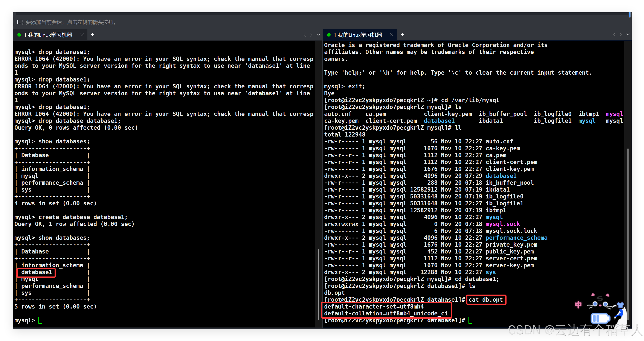The width and height of the screenshot is (644, 341).
Task: Click green status dot on left tab
Action: [x=19, y=35]
